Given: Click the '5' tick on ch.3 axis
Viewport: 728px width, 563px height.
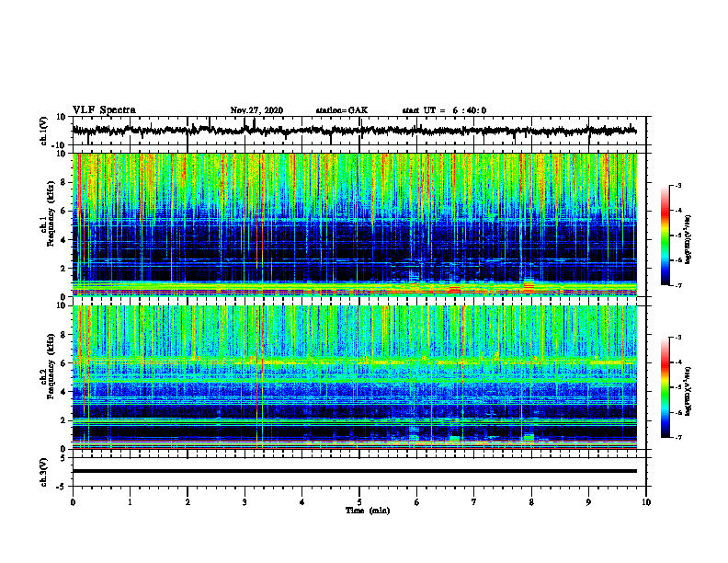Looking at the screenshot, I should pyautogui.click(x=63, y=458).
